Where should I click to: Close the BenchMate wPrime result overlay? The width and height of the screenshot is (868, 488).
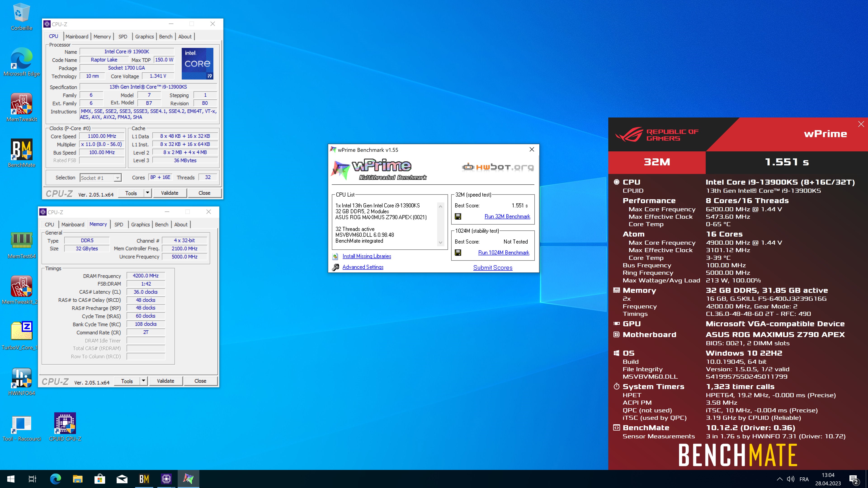[861, 124]
